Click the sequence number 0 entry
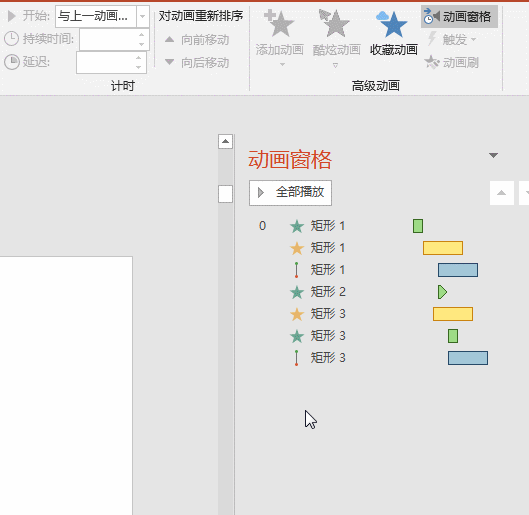The width and height of the screenshot is (529, 515). point(262,226)
